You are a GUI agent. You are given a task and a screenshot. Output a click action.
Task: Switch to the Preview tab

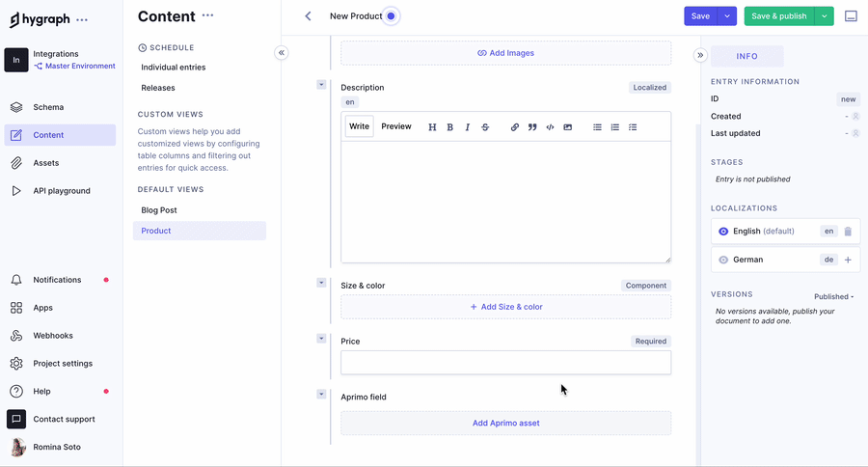395,126
